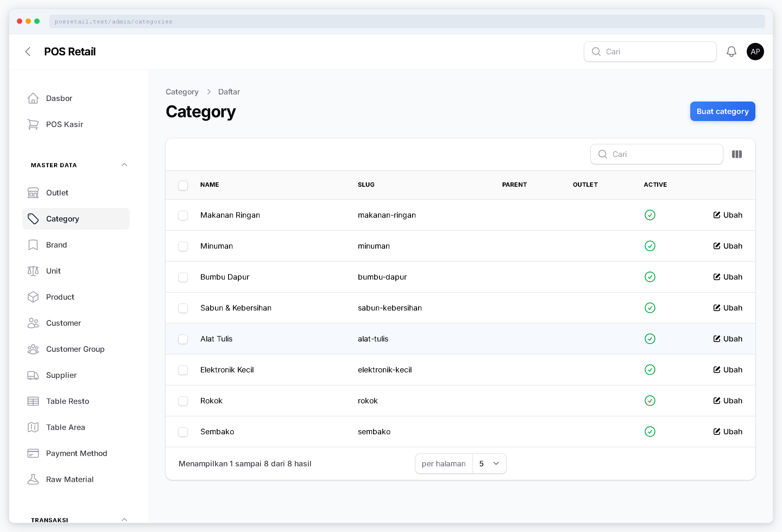Focus the table Cari search field
Image resolution: width=782 pixels, height=532 pixels.
point(657,154)
